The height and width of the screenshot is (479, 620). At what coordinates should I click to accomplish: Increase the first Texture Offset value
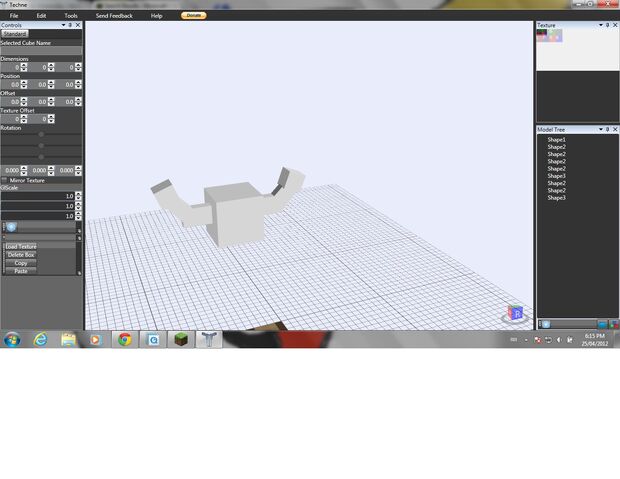click(x=24, y=117)
